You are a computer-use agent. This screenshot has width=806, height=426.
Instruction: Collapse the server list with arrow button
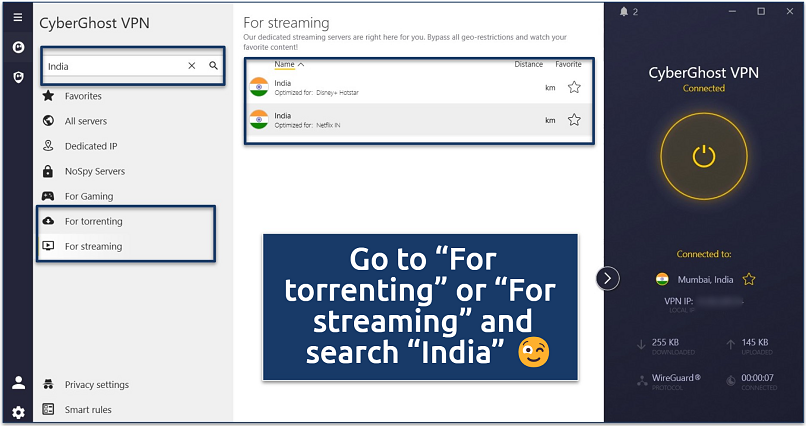608,278
